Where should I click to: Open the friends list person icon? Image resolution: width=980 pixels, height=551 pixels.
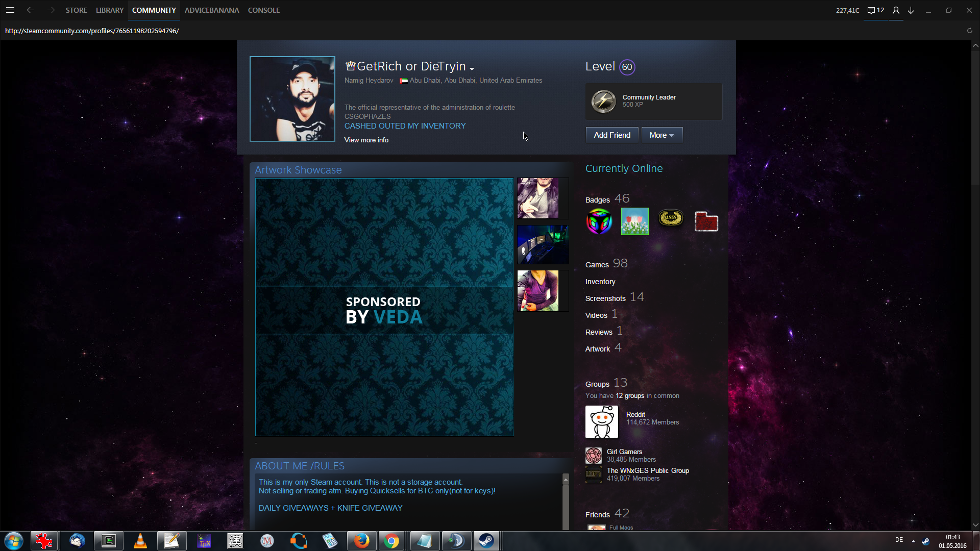coord(896,10)
